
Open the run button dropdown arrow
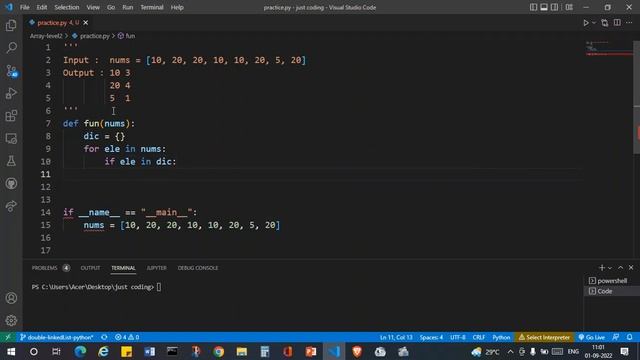coord(594,23)
